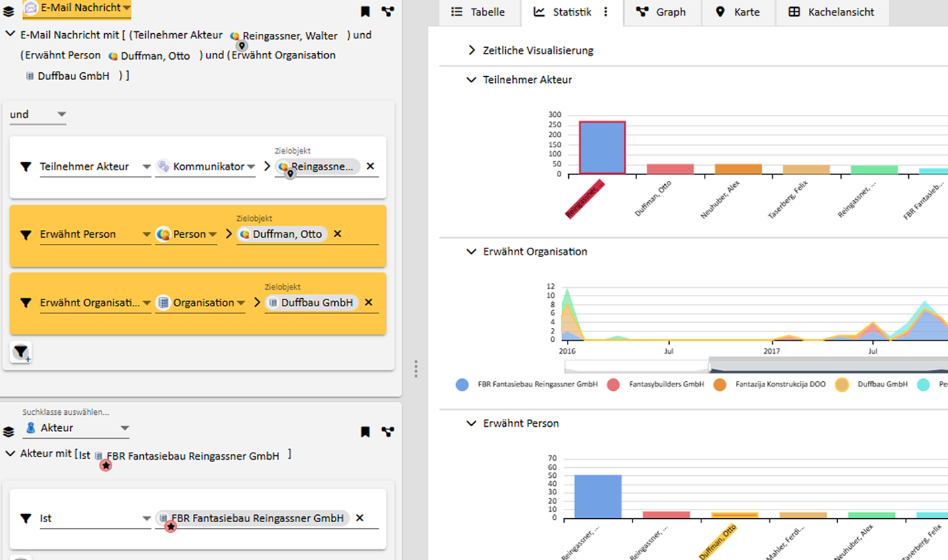Click the Taserberg, Felix bar in Teilnehmer Akteur chart
Image resolution: width=948 pixels, height=560 pixels.
(806, 170)
